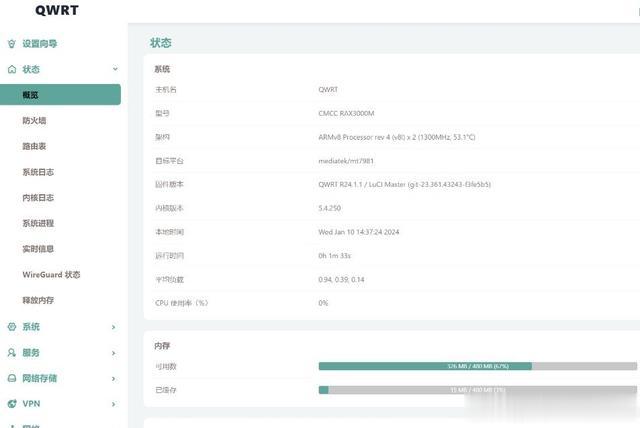Click the person icon beside 服务

click(x=12, y=353)
